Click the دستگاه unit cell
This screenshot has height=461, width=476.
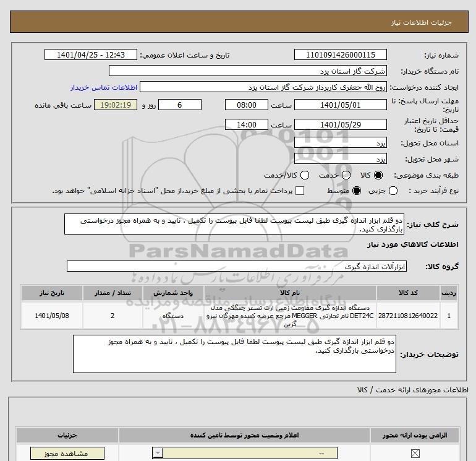click(x=173, y=316)
